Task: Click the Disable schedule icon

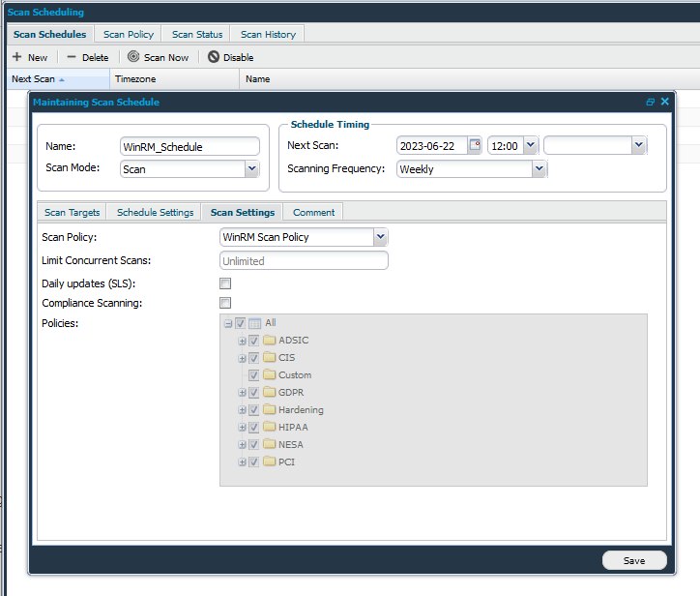Action: click(213, 57)
